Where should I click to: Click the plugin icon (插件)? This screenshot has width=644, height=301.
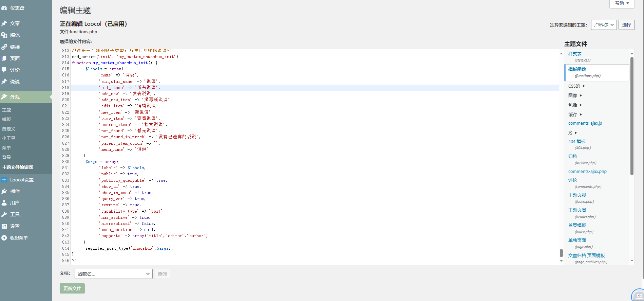coord(4,191)
